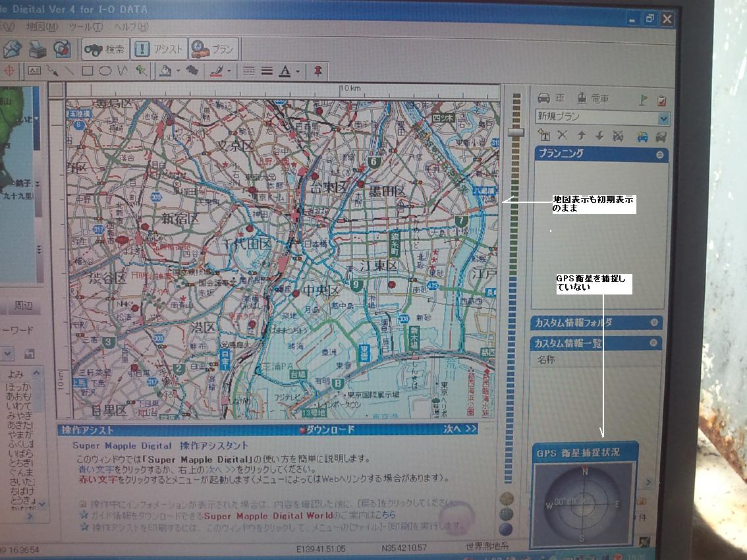Click the paint bucket fill color tool
Viewport: 747px width, 560px height.
click(x=165, y=71)
